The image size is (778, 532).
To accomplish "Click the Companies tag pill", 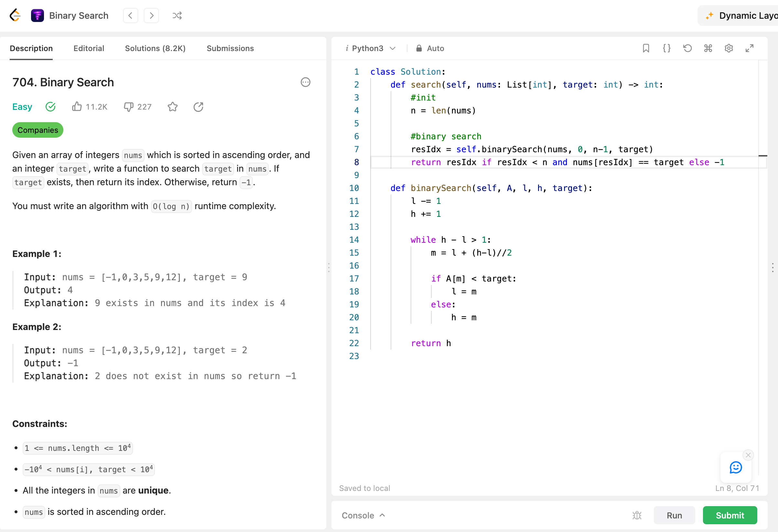I will click(x=38, y=130).
